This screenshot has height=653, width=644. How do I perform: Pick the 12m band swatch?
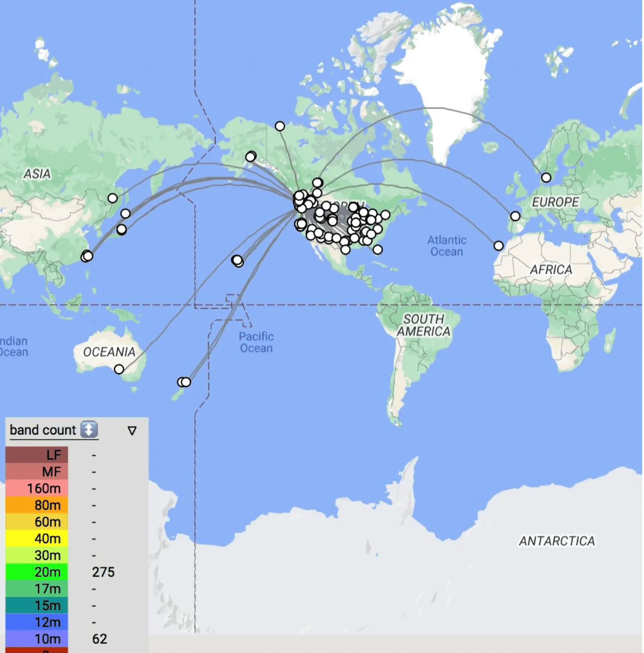point(37,622)
